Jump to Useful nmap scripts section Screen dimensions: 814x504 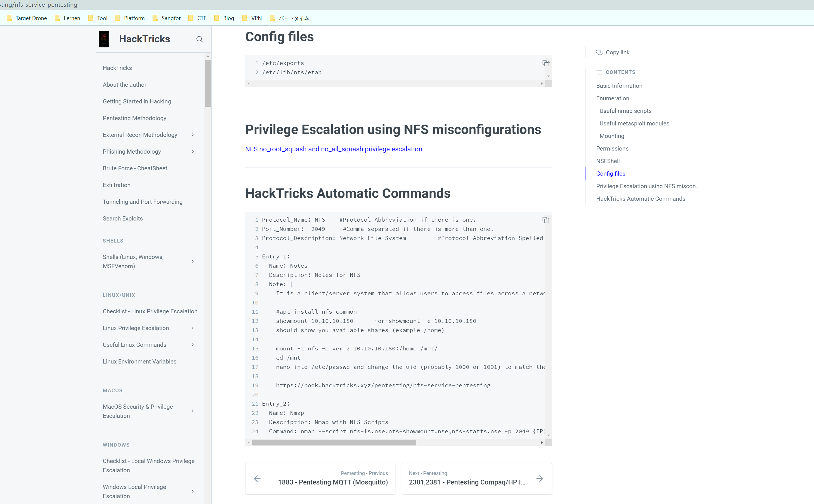tap(626, 111)
